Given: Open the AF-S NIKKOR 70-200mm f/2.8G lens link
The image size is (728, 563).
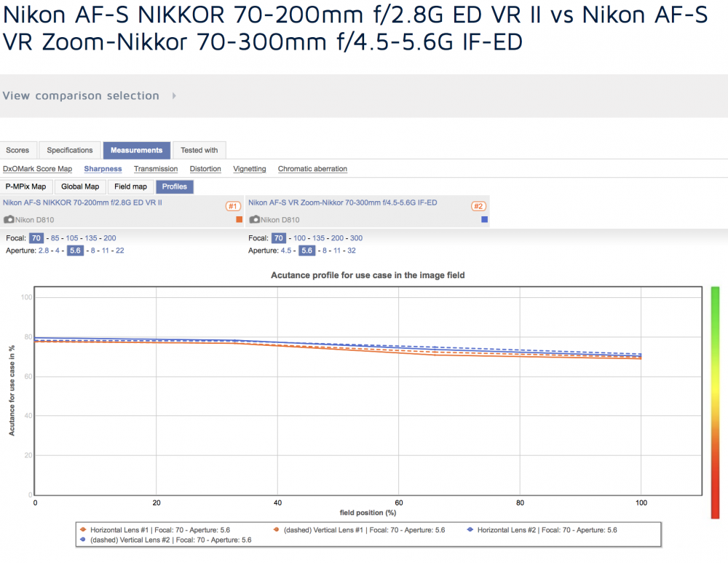Looking at the screenshot, I should pos(83,202).
